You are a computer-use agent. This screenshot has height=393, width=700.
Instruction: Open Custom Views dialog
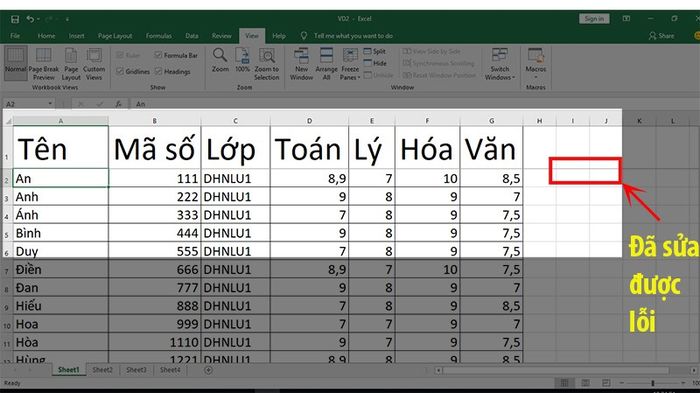94,64
